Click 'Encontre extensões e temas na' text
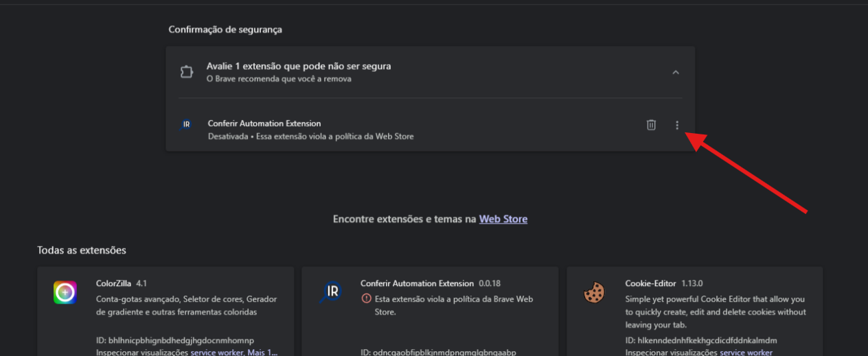The height and width of the screenshot is (356, 868). pos(405,219)
